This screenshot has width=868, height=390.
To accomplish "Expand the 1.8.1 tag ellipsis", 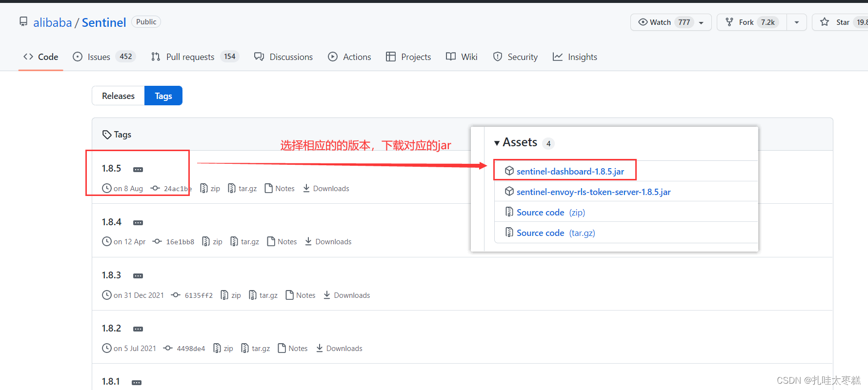I will point(137,383).
